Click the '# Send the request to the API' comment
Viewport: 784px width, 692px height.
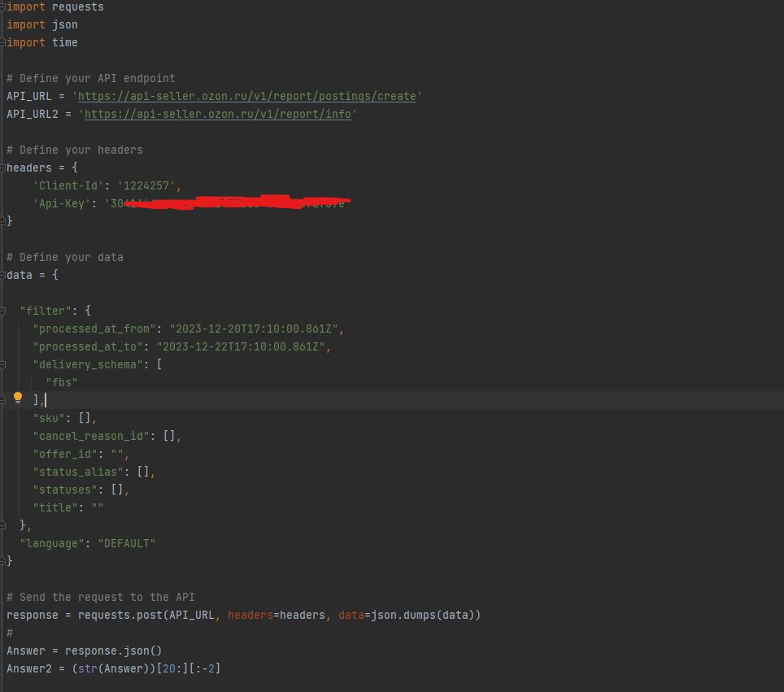click(101, 597)
